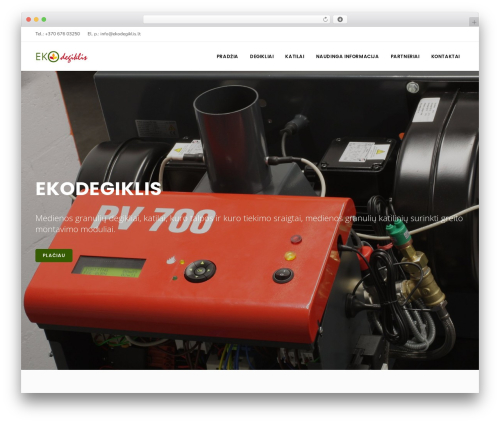Open the Kontaktai page
500x423 pixels.
[x=445, y=56]
